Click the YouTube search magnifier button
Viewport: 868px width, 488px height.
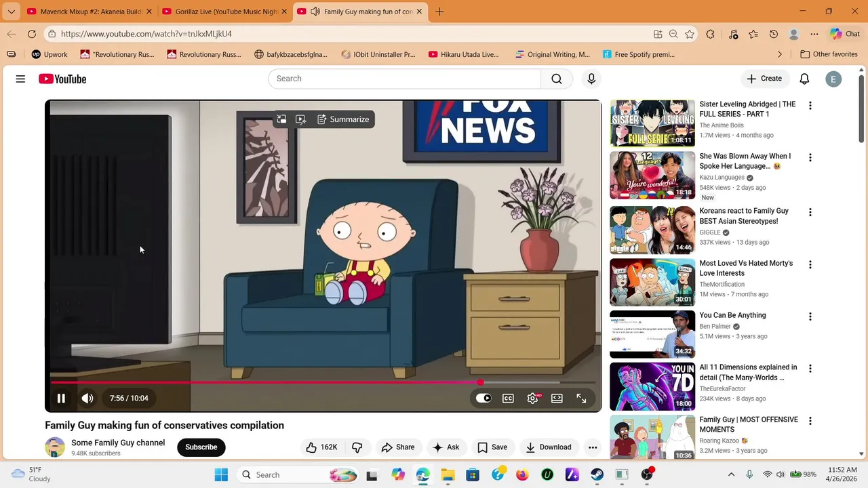(x=557, y=79)
